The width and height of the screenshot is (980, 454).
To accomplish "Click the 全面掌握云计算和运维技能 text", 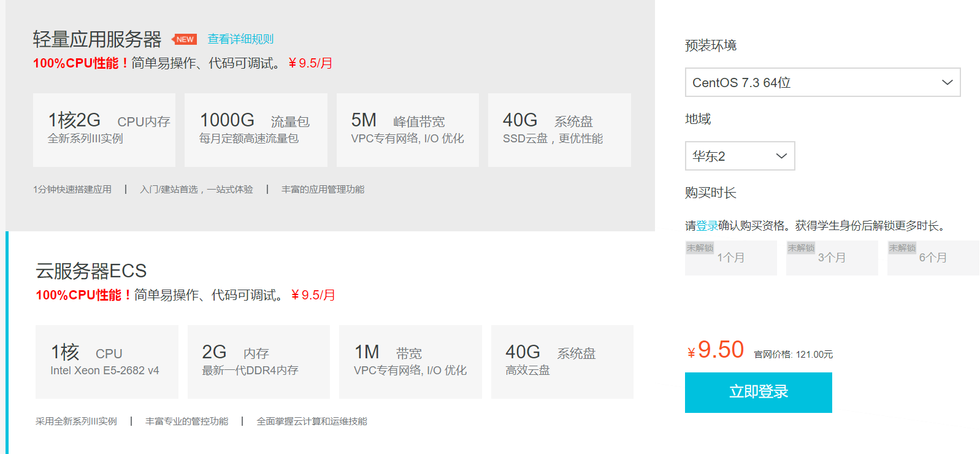I will pos(312,421).
